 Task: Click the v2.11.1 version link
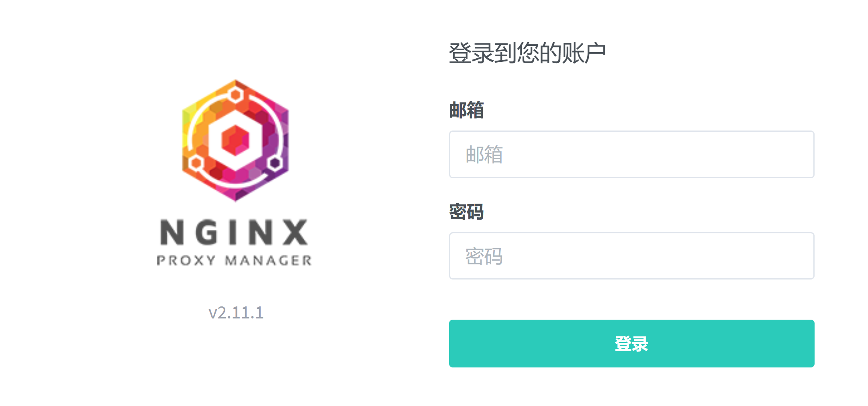click(236, 312)
